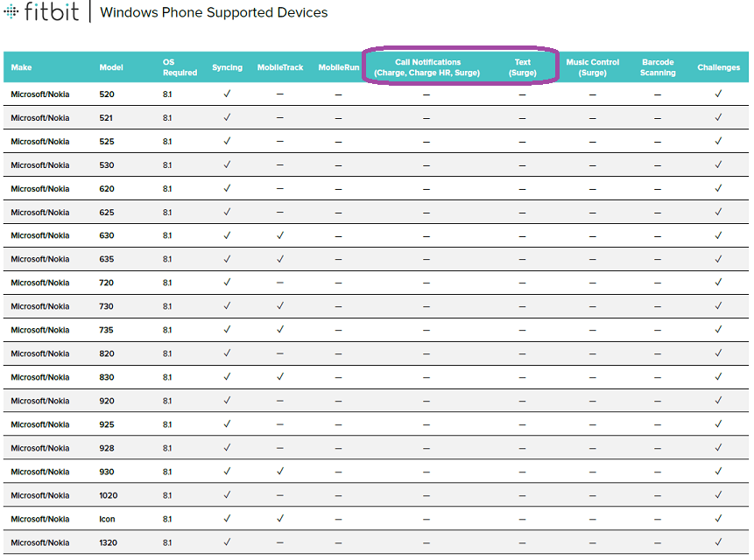Click the '625' model cell
Viewport: 754px width, 560px height.
[107, 213]
